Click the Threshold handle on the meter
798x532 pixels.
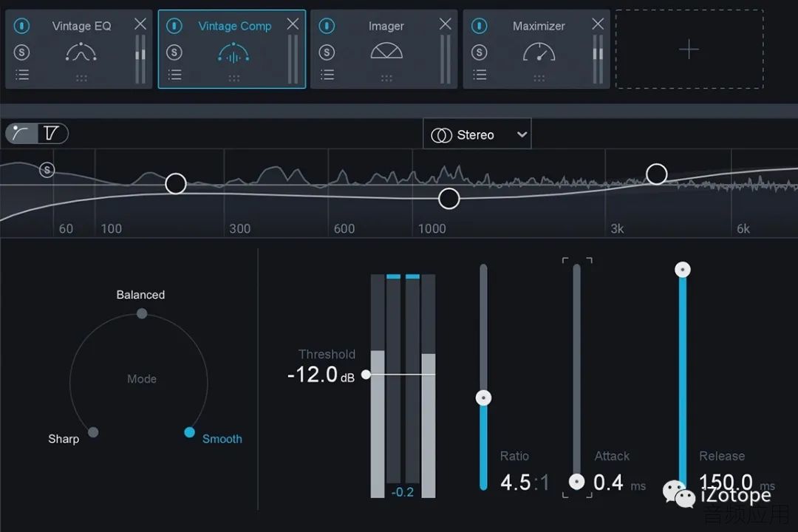coord(366,375)
